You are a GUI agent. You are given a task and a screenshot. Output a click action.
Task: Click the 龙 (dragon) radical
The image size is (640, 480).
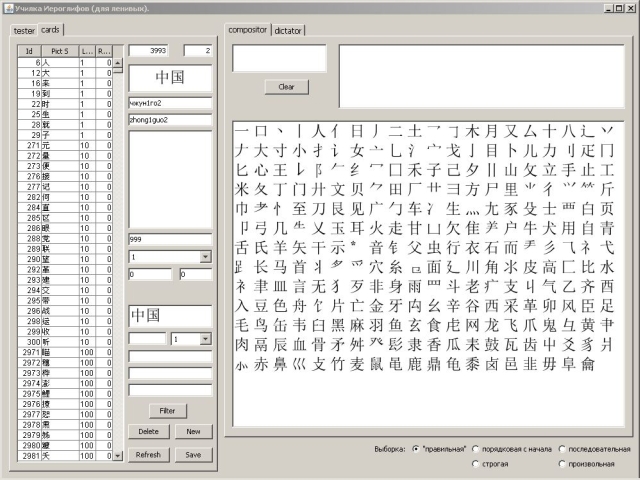click(491, 325)
